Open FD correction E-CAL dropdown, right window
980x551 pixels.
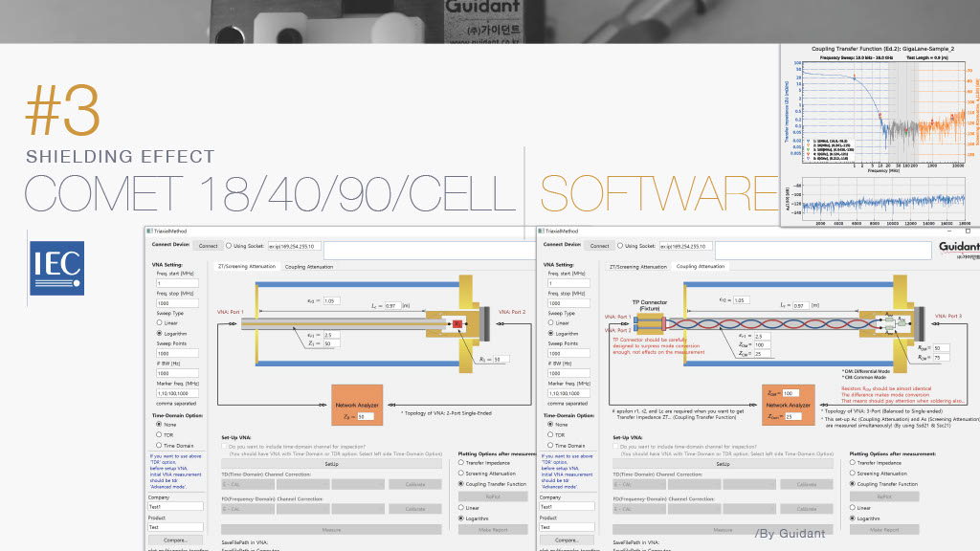pyautogui.click(x=638, y=509)
